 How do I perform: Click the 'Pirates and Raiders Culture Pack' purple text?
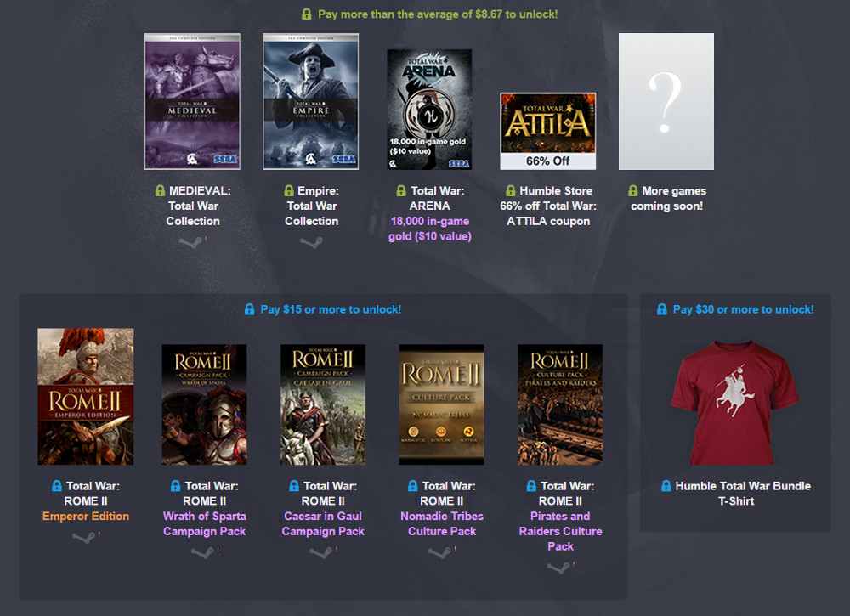point(560,532)
